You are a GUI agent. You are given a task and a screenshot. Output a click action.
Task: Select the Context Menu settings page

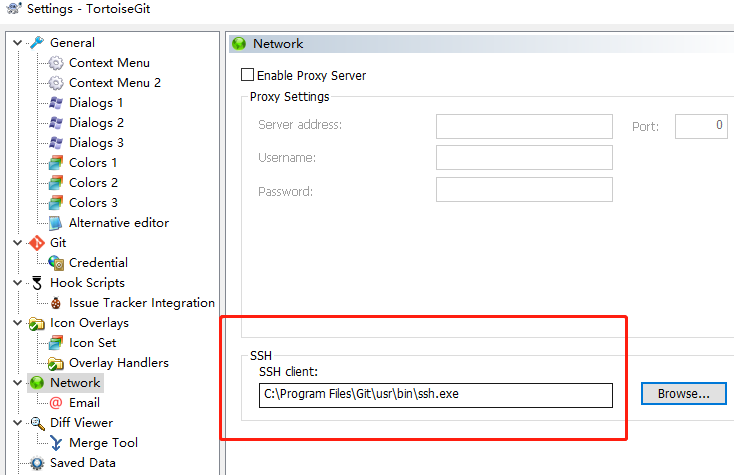109,63
